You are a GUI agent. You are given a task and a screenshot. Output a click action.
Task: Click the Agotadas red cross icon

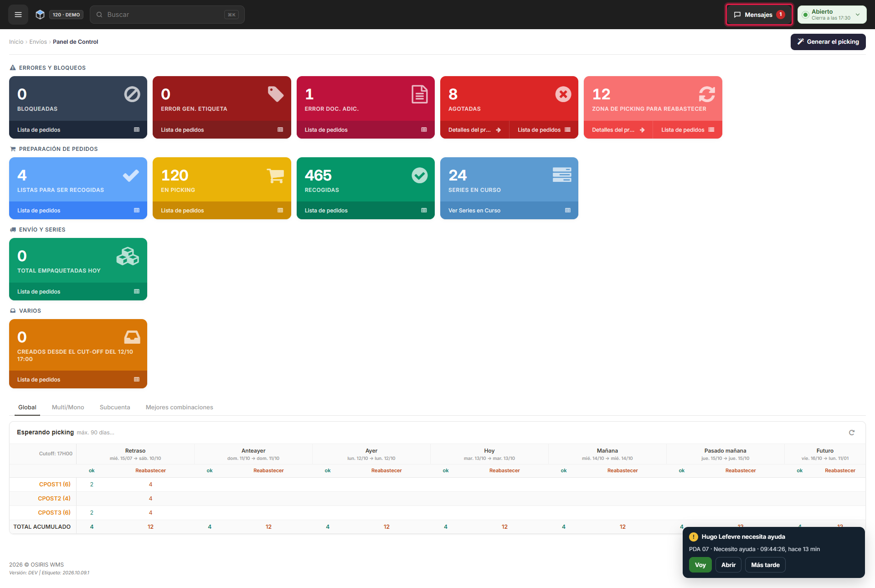(x=563, y=94)
